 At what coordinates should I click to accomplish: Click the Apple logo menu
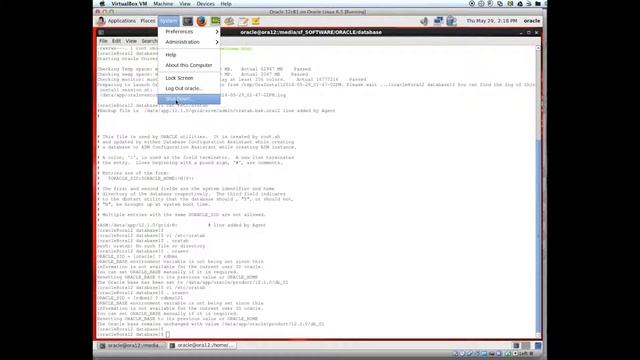(x=102, y=4)
